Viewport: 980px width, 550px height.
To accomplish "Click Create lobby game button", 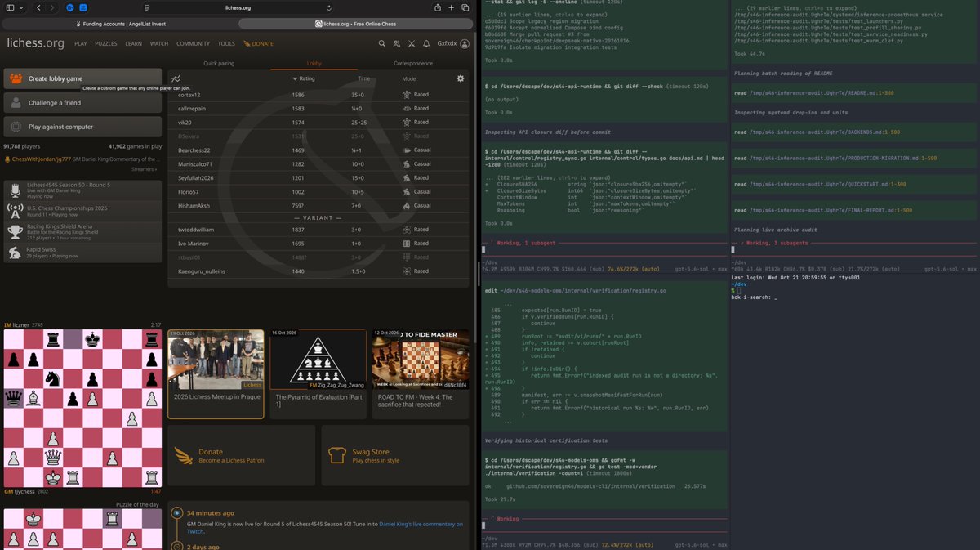I will tap(81, 78).
